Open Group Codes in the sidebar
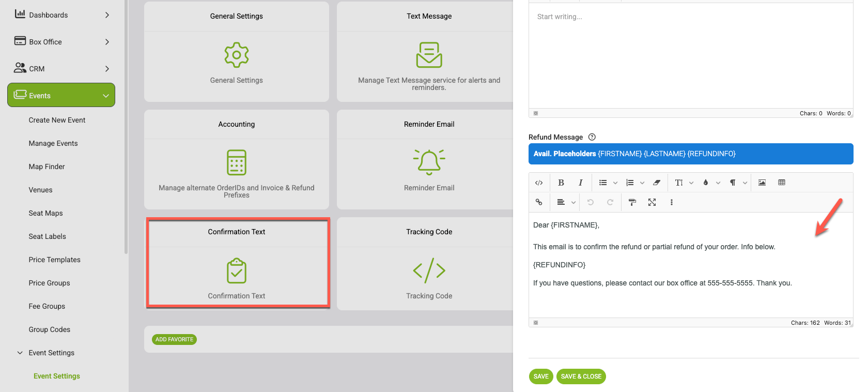Viewport: 868px width, 392px height. (x=49, y=329)
